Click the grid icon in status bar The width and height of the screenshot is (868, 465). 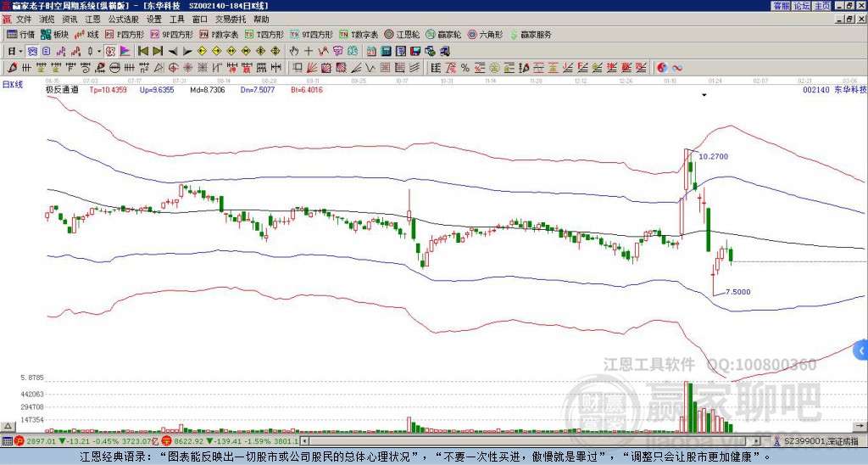7,442
